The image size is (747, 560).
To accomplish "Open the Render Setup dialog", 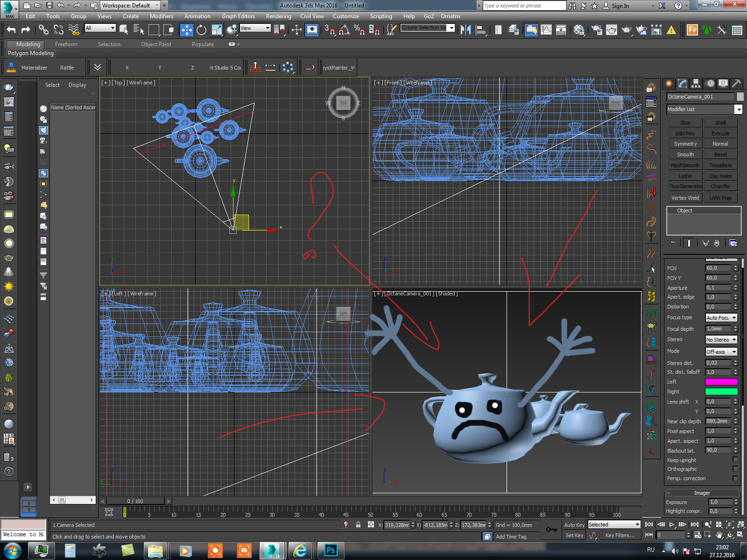I will click(596, 30).
